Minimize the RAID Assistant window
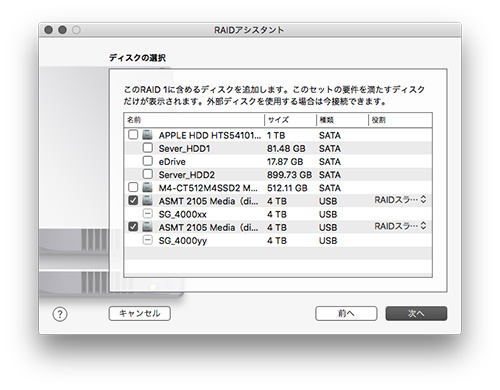Image resolution: width=500 pixels, height=390 pixels. pos(62,30)
